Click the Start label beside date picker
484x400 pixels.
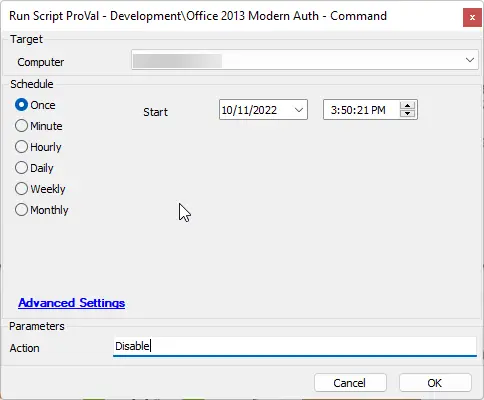pyautogui.click(x=155, y=112)
